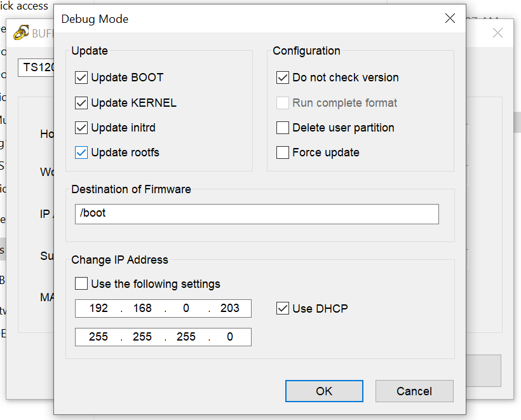This screenshot has height=420, width=521.
Task: Click the BUFFALO updater window icon
Action: click(x=21, y=32)
